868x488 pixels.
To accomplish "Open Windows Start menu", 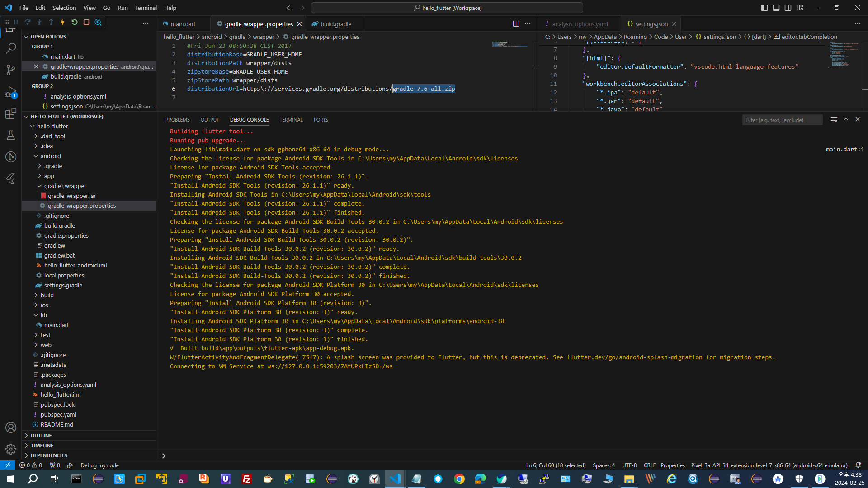I will point(11,479).
